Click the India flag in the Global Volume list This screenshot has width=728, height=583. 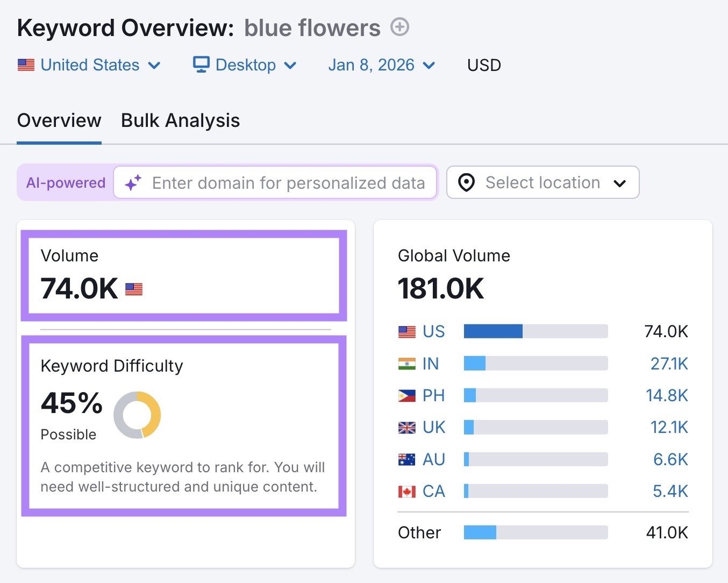pyautogui.click(x=407, y=364)
